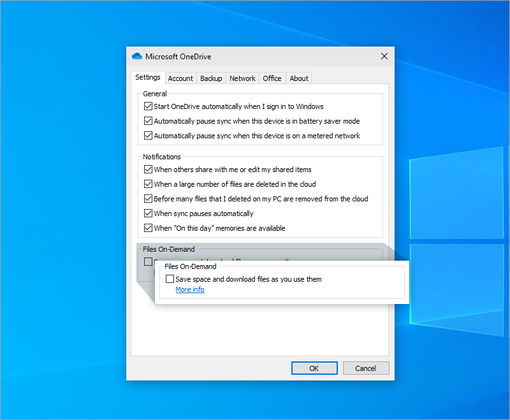This screenshot has height=420, width=510.
Task: Open the Backup tab
Action: pyautogui.click(x=211, y=78)
